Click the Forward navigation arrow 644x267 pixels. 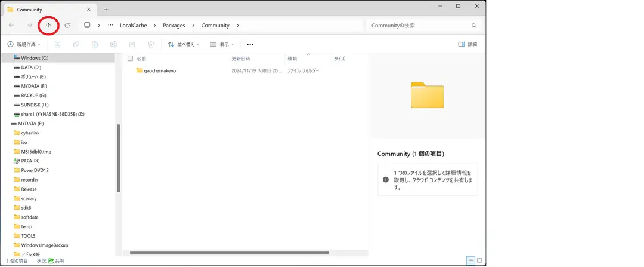click(x=30, y=26)
